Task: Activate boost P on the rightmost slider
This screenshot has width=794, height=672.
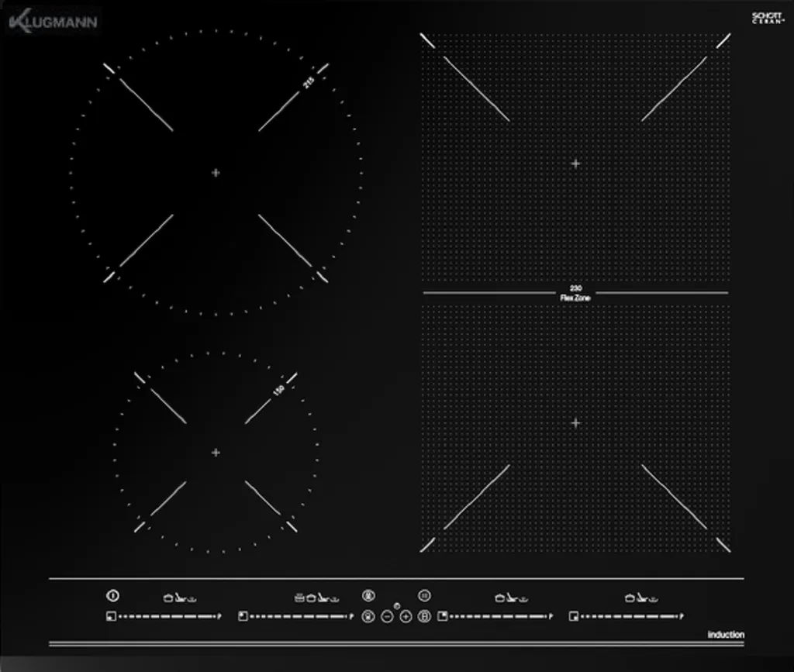Action: (682, 617)
